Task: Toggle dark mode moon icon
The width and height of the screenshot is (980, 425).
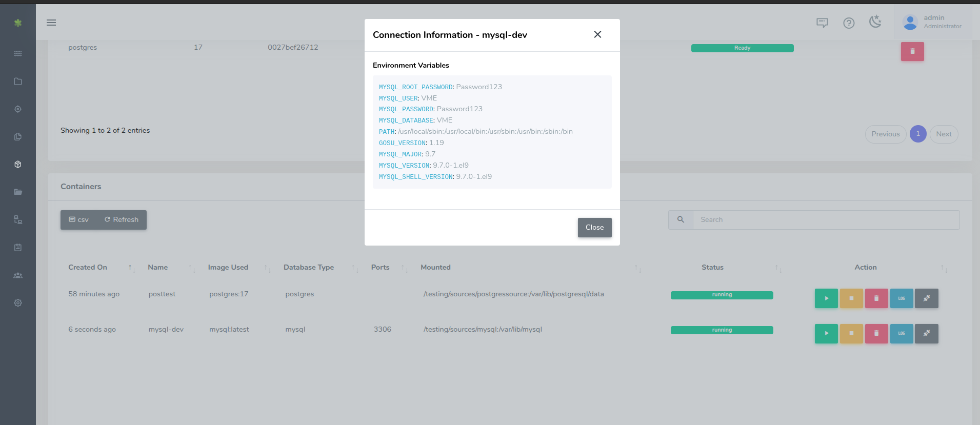Action: (875, 22)
